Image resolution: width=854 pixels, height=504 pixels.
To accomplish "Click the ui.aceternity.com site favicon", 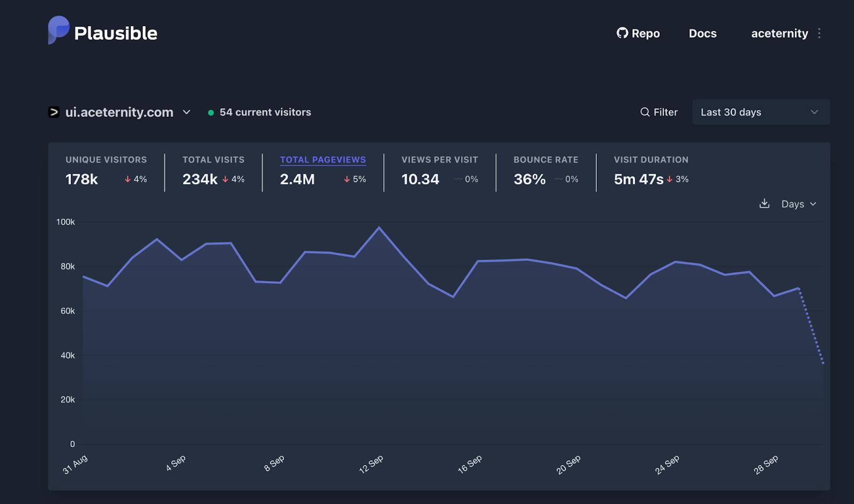I will [54, 112].
